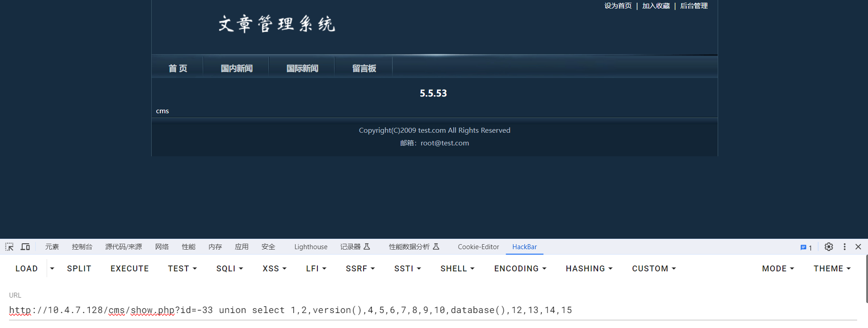The width and height of the screenshot is (868, 328).
Task: Open the 性能数据分析 tab
Action: click(414, 247)
